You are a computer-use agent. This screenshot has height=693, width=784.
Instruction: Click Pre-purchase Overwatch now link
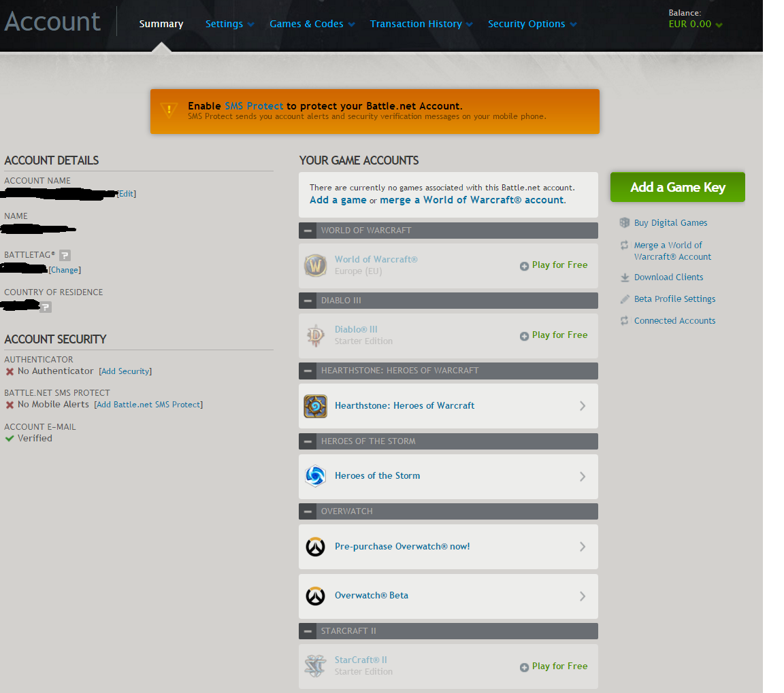(x=402, y=547)
